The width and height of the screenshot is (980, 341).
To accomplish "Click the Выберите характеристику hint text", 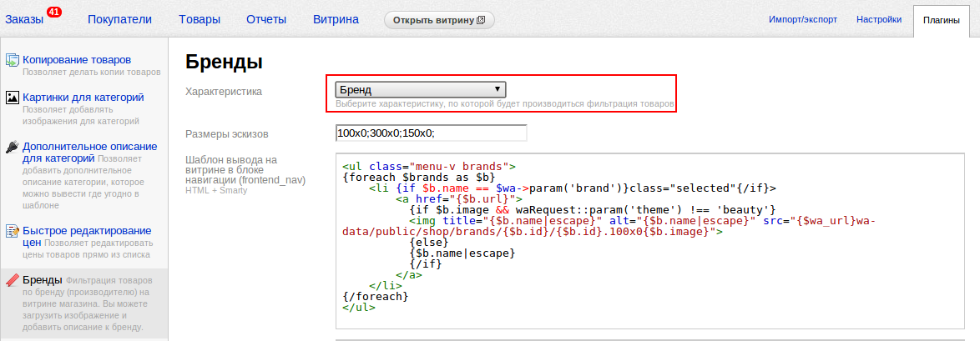I will [504, 103].
